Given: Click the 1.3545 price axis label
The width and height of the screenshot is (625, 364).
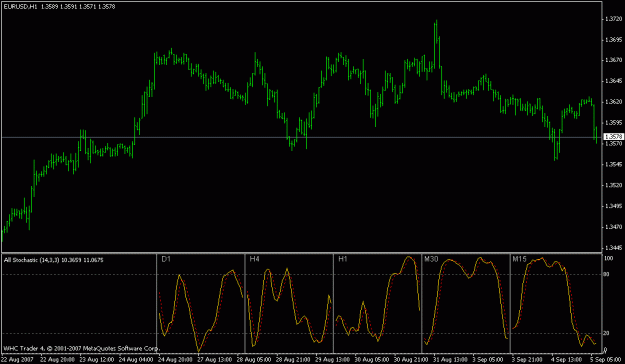Looking at the screenshot, I should click(x=613, y=164).
